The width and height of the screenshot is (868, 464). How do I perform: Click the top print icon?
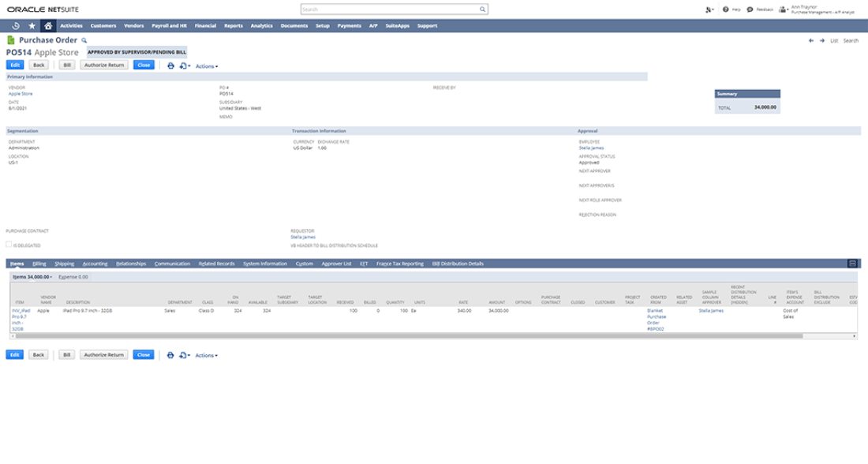point(170,65)
